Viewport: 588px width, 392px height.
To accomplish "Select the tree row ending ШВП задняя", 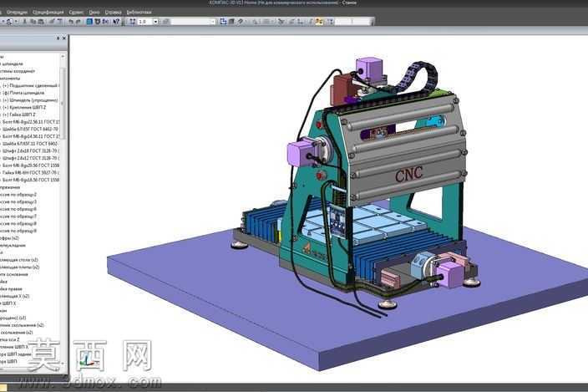I will [14, 354].
